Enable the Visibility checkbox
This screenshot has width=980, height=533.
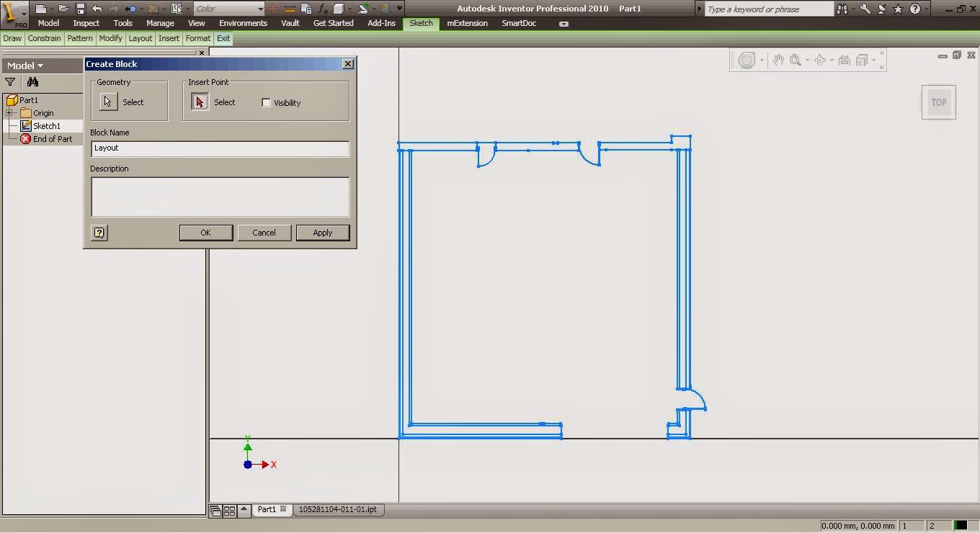coord(266,102)
